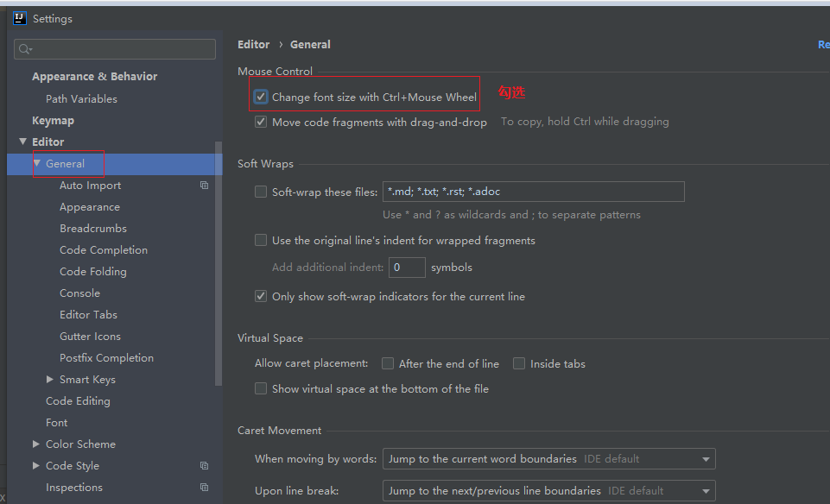Disable "Change font size with Ctrl+Mouse Wheel"

tap(261, 96)
